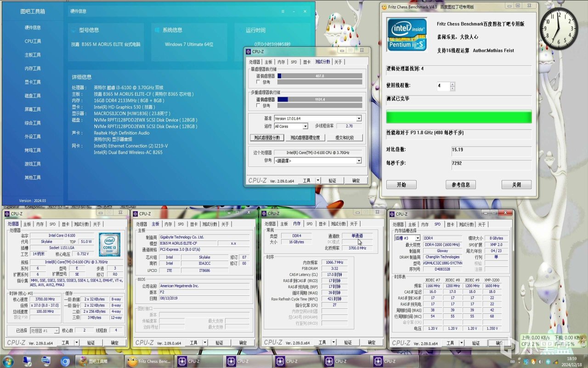Click the Intel Core i3 logo in CPU-Z
The height and width of the screenshot is (368, 588).
109,244
